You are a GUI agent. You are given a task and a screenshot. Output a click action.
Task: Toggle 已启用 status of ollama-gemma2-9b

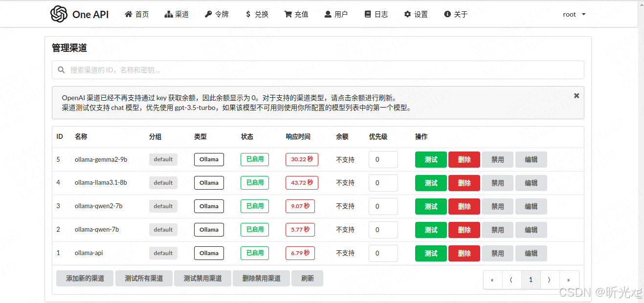coord(254,159)
